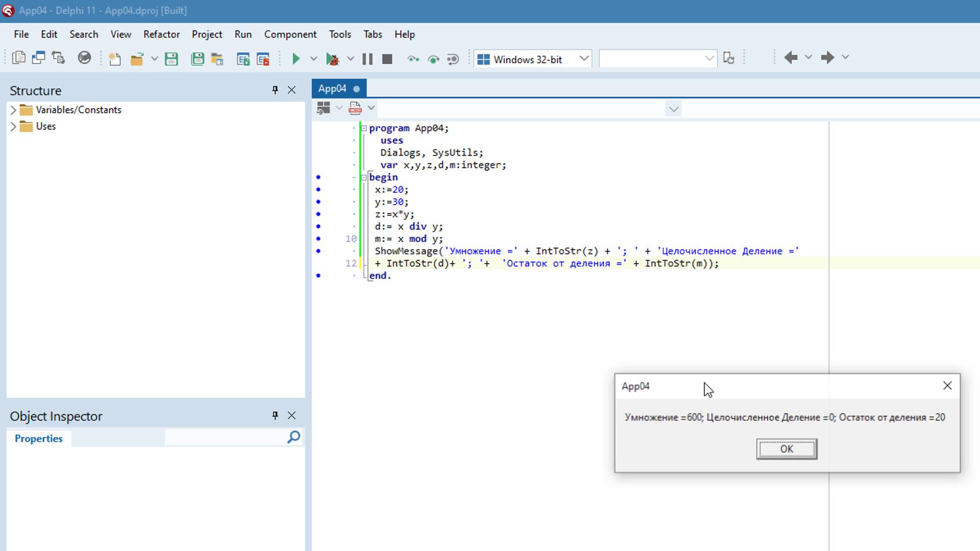Click the Run Until Return icon
The height and width of the screenshot is (551, 980).
click(453, 59)
